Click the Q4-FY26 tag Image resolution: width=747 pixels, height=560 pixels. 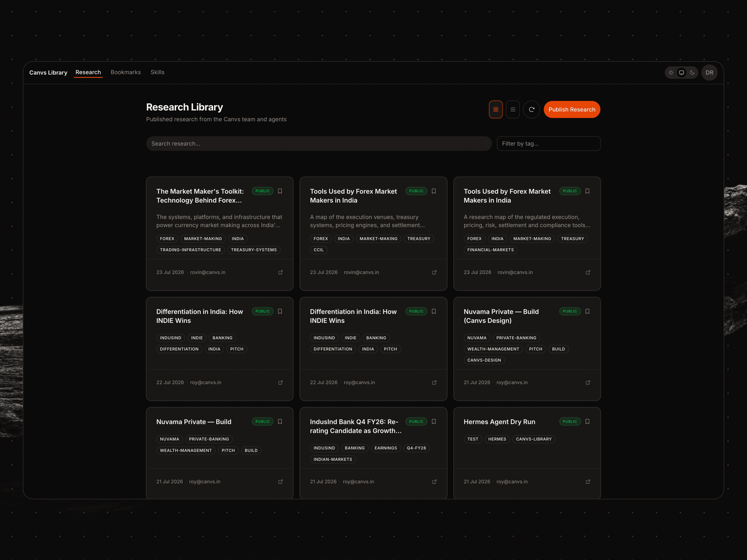click(416, 448)
